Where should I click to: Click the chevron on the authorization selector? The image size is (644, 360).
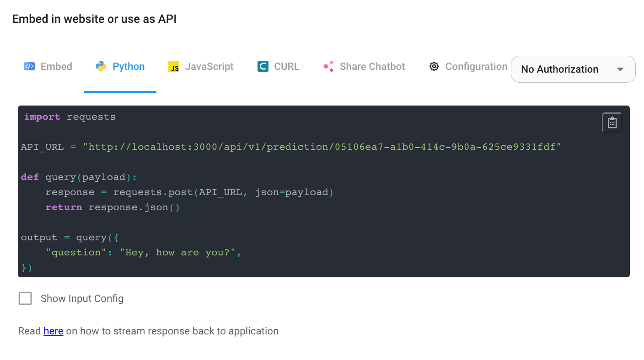click(620, 69)
